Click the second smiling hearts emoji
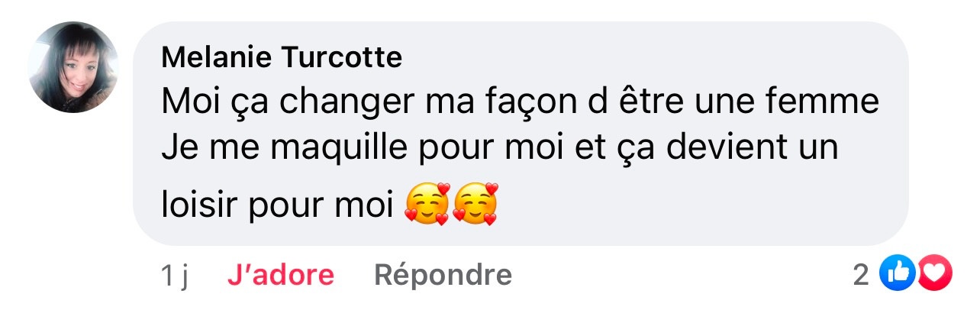Image resolution: width=980 pixels, height=310 pixels. [475, 204]
